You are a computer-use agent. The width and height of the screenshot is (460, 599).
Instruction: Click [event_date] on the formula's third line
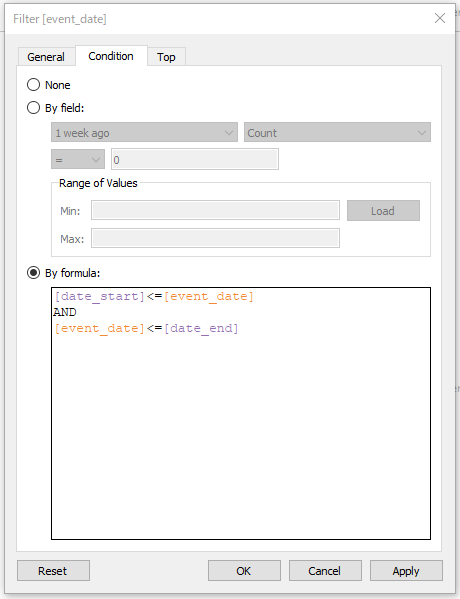pyautogui.click(x=99, y=328)
